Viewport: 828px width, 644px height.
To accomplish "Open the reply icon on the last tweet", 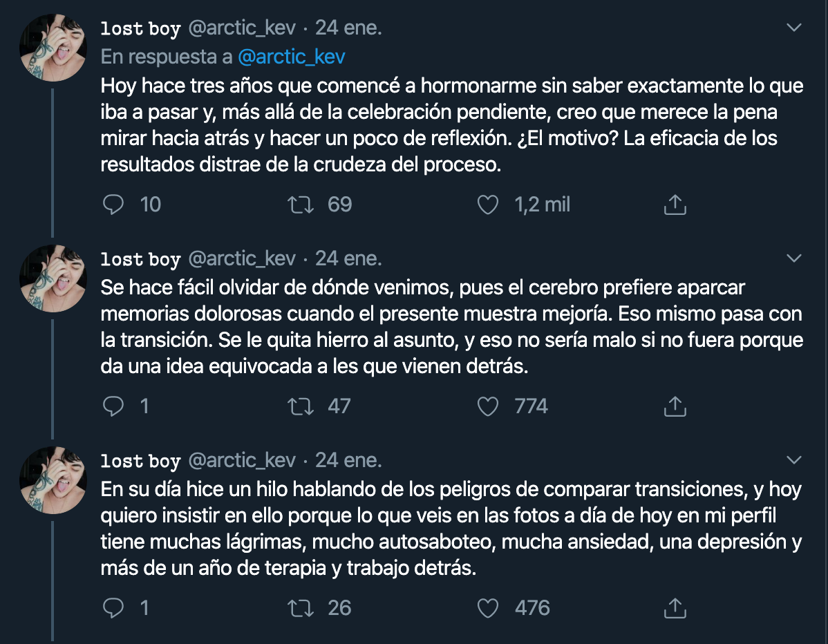I will pos(113,608).
